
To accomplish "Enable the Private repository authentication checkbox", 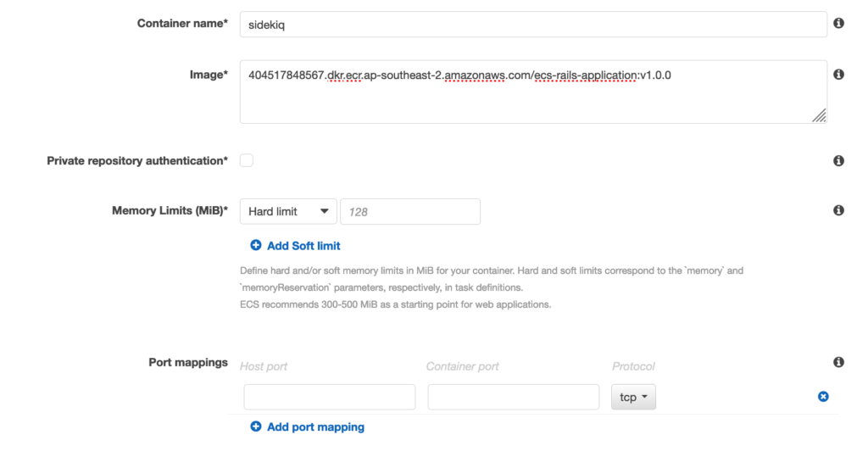I will pos(247,160).
